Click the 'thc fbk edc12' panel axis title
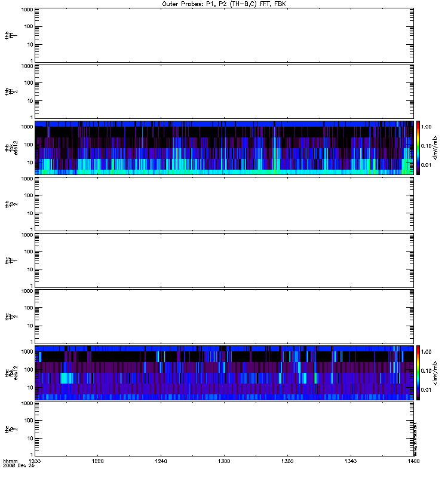Screen dimensions: 448x478 pyautogui.click(x=11, y=373)
